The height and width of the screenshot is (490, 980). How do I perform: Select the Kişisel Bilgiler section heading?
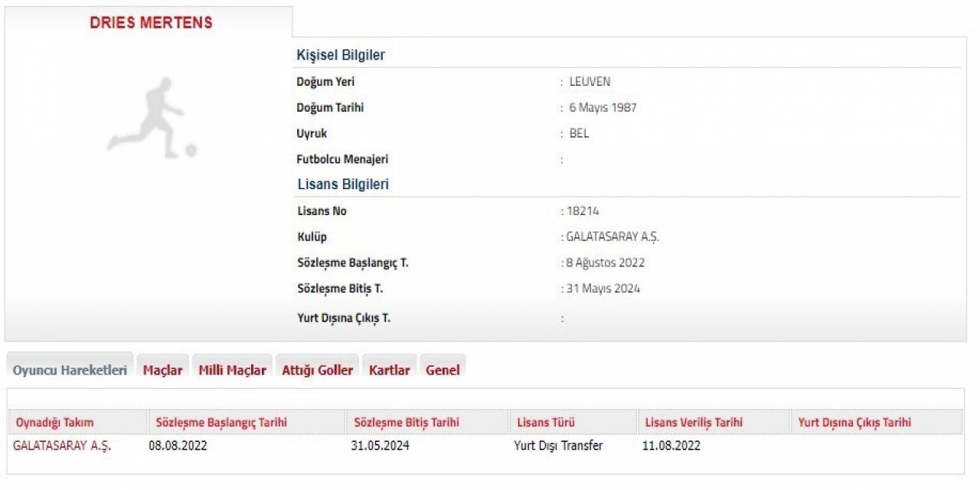(341, 54)
